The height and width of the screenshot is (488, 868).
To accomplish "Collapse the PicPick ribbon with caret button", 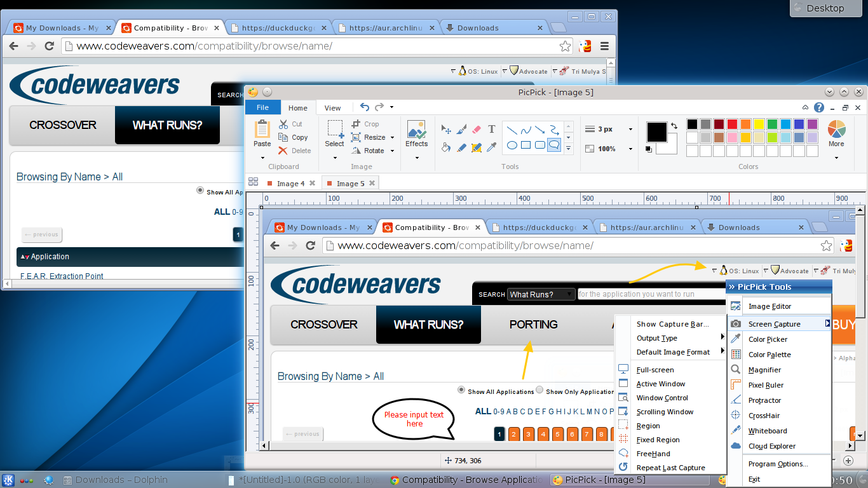I will (806, 107).
